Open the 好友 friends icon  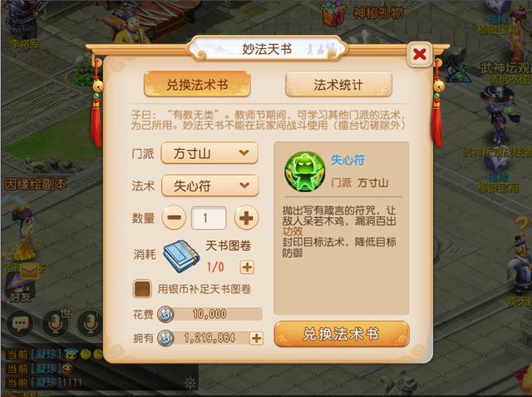click(20, 287)
